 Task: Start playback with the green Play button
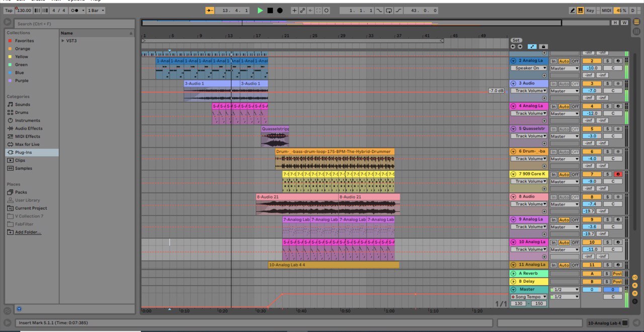pyautogui.click(x=260, y=10)
